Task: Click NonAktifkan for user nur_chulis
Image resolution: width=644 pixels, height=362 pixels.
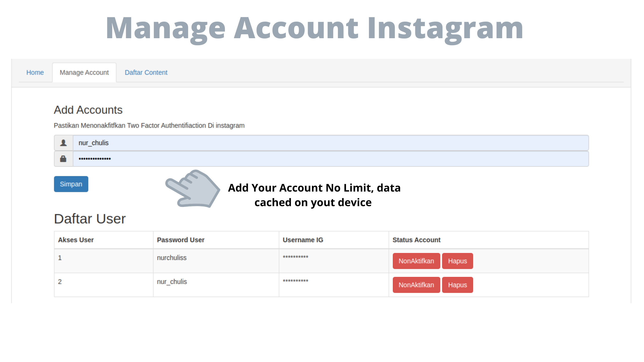Action: (x=416, y=285)
